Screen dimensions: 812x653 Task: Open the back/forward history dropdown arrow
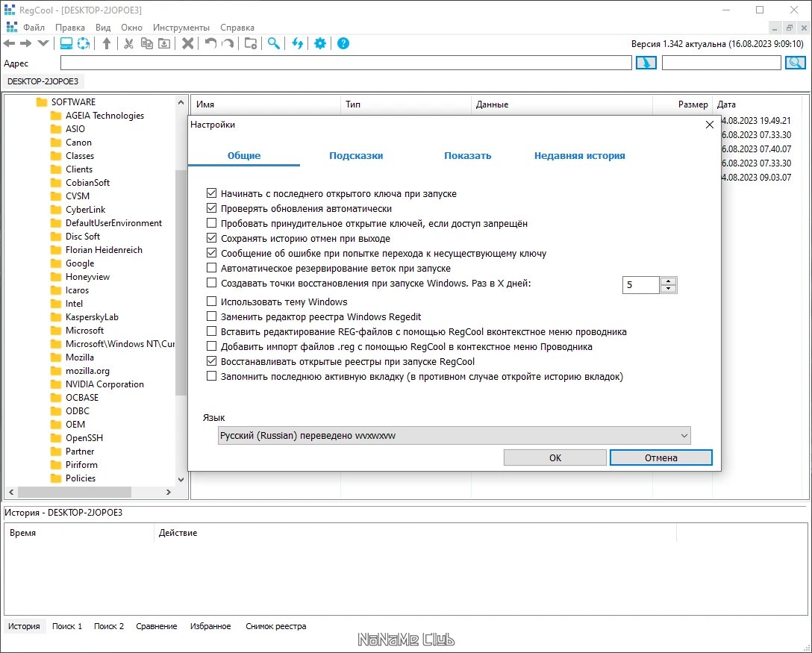43,43
